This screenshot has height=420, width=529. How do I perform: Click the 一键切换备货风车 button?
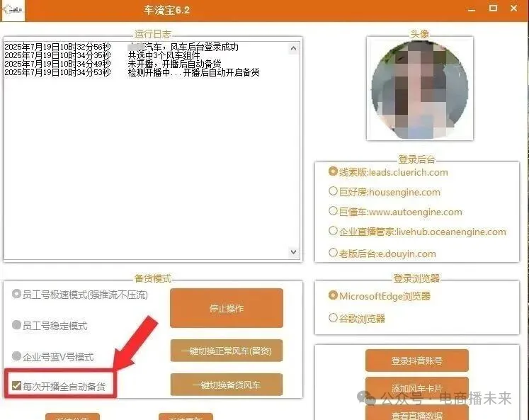coord(226,385)
